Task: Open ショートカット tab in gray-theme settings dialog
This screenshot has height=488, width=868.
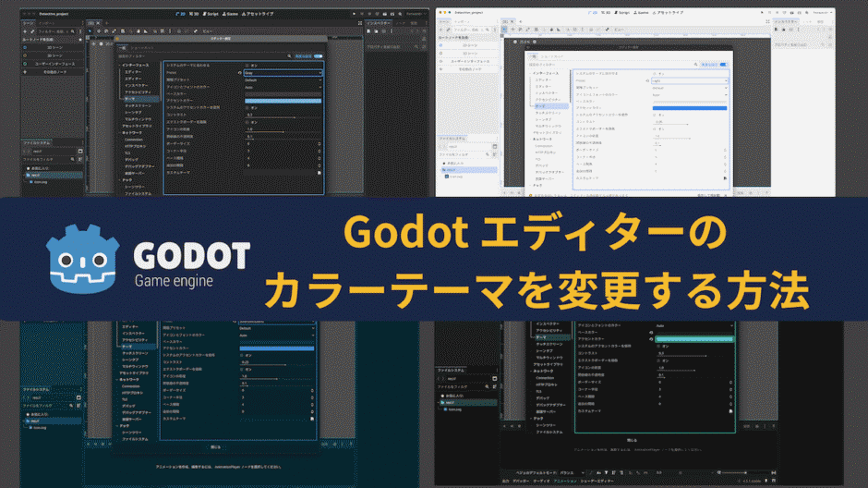Action: click(143, 48)
